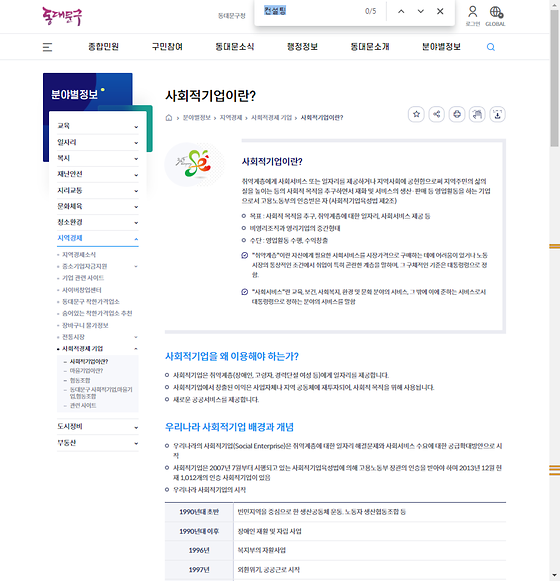This screenshot has width=560, height=581.
Task: Expand the 지리교통 sidebar section chevron
Action: pyautogui.click(x=136, y=191)
